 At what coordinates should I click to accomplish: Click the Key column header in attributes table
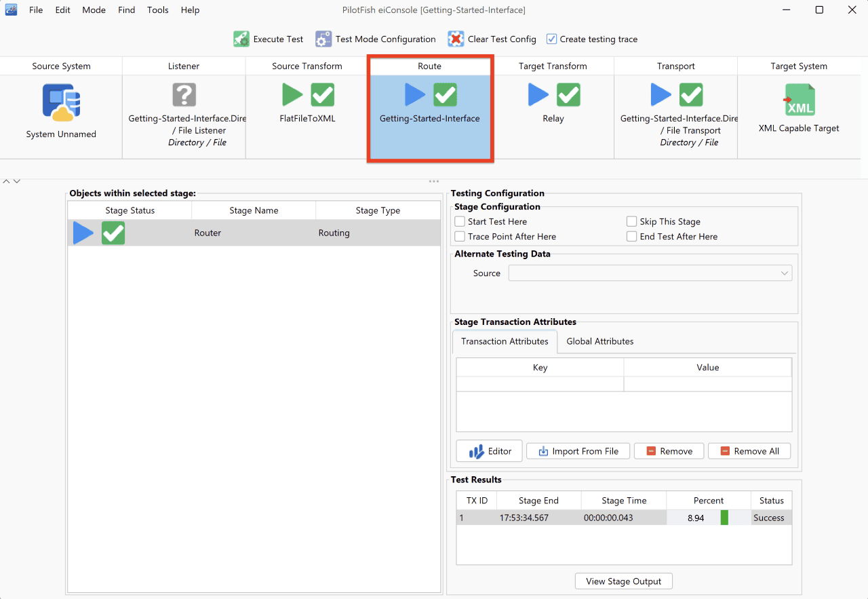(x=540, y=367)
